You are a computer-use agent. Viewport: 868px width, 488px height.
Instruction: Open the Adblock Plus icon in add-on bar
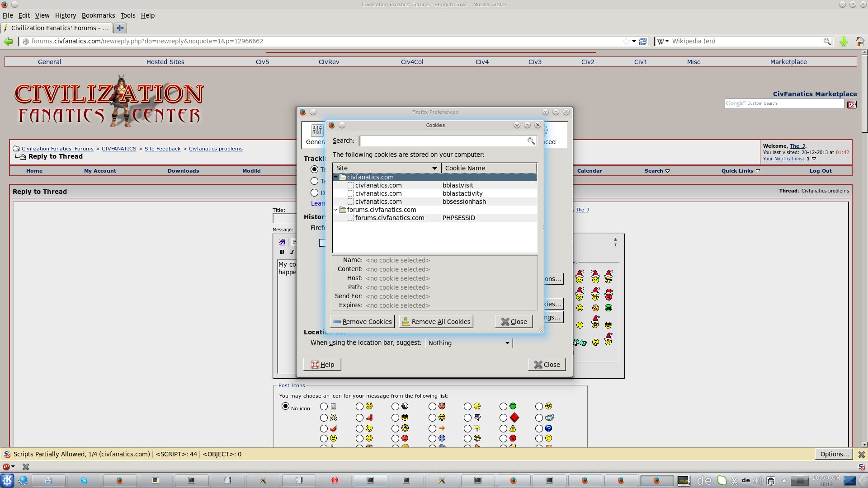coord(6,467)
